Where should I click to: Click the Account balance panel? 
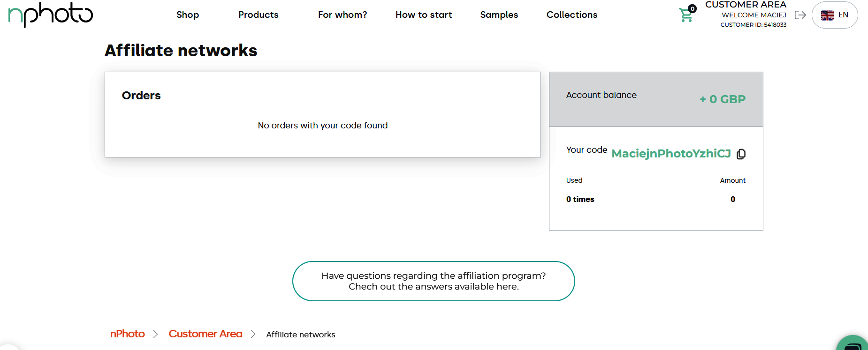(655, 99)
